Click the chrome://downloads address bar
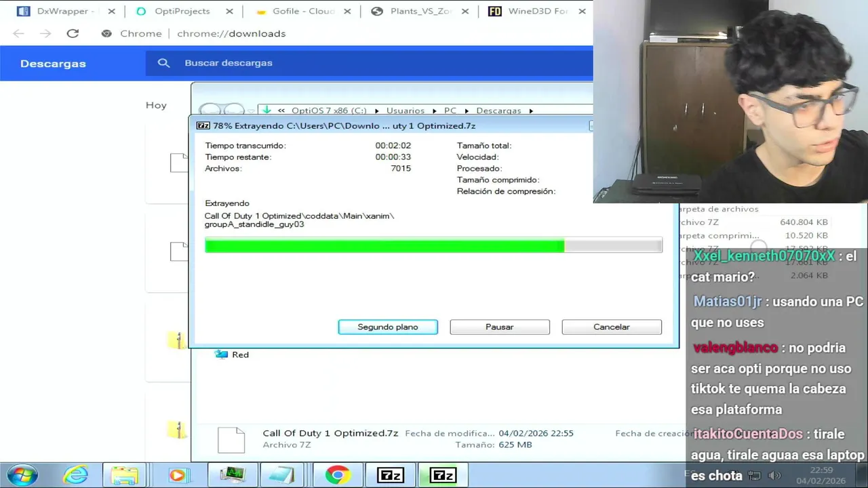This screenshot has width=868, height=488. [x=231, y=33]
